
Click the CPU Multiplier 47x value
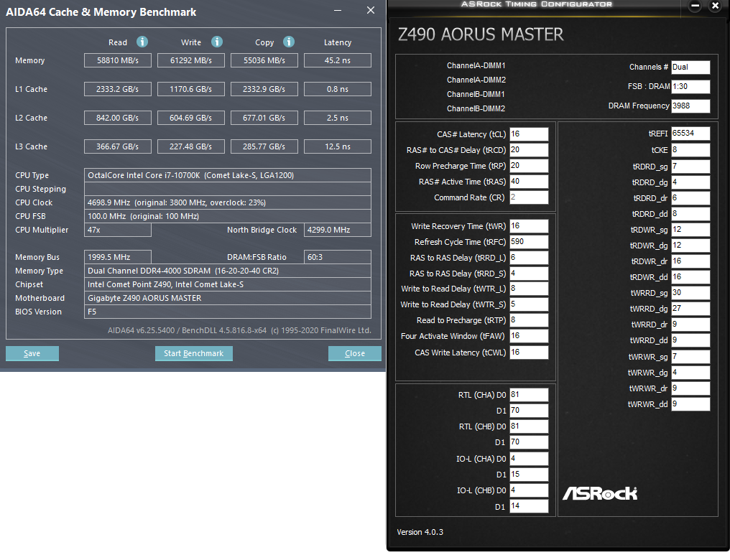pos(117,230)
